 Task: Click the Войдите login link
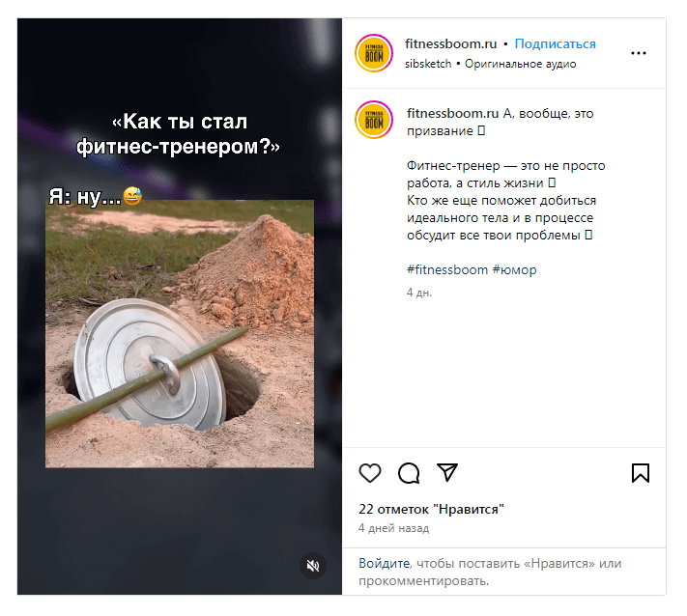[385, 563]
